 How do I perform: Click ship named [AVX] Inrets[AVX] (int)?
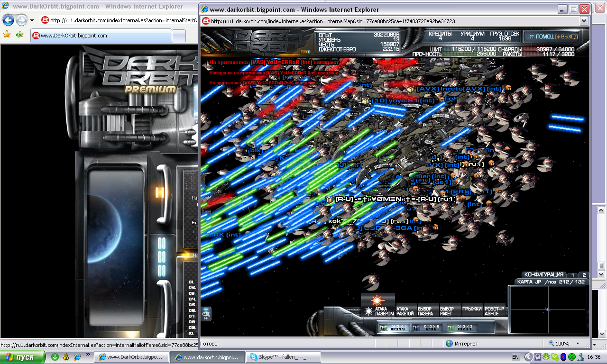[459, 89]
